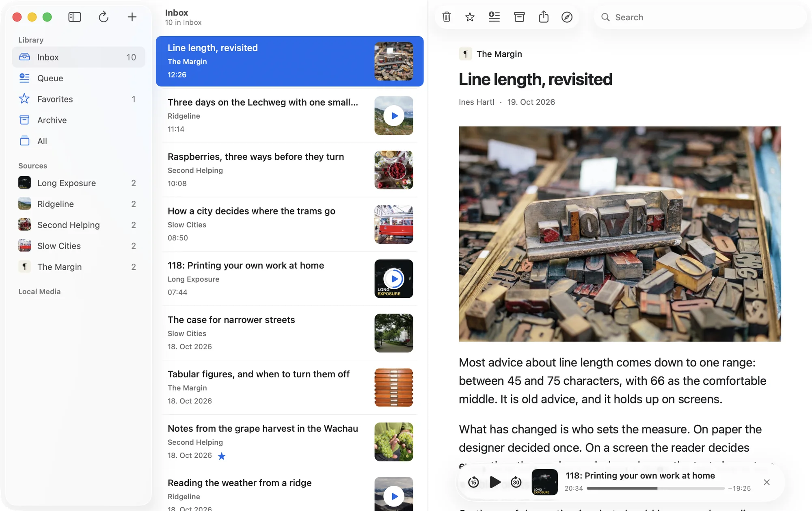Click the blue favorite star on grape harvest item
812x511 pixels.
[222, 456]
